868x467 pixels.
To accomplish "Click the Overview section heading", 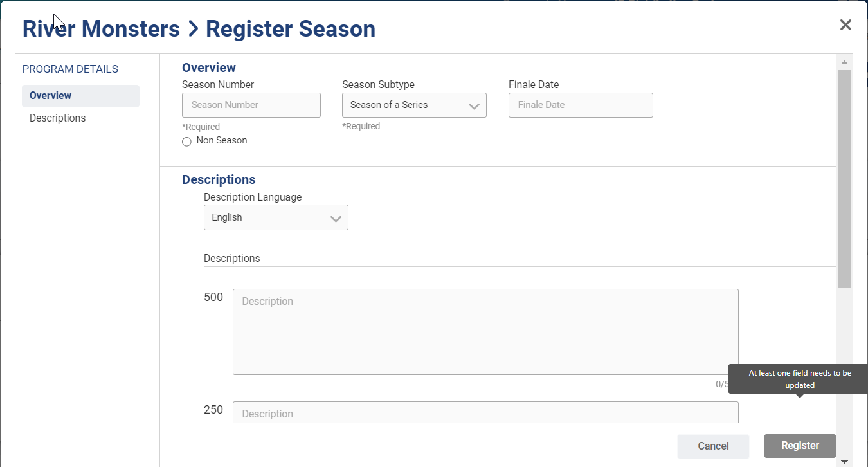I will (209, 68).
